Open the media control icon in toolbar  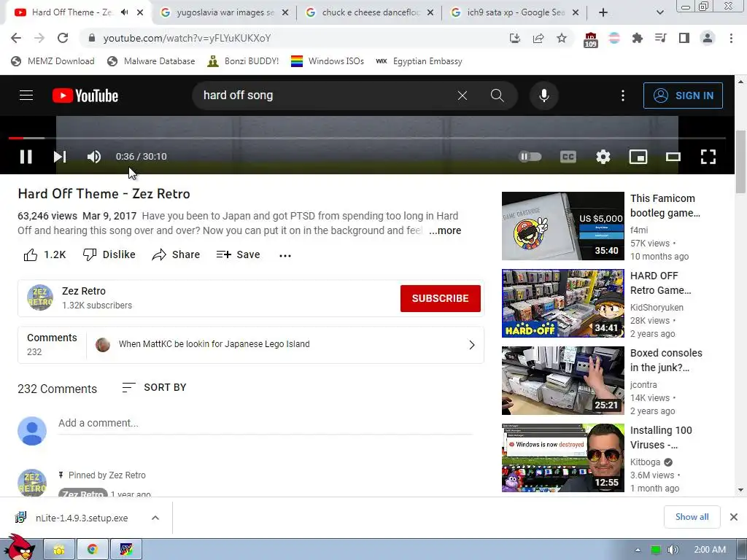660,38
